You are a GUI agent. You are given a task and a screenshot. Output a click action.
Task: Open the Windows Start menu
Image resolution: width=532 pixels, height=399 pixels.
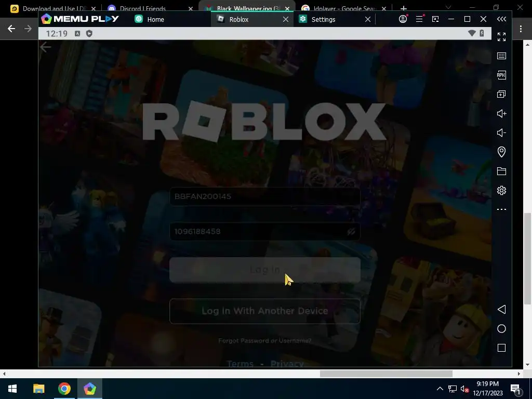12,389
